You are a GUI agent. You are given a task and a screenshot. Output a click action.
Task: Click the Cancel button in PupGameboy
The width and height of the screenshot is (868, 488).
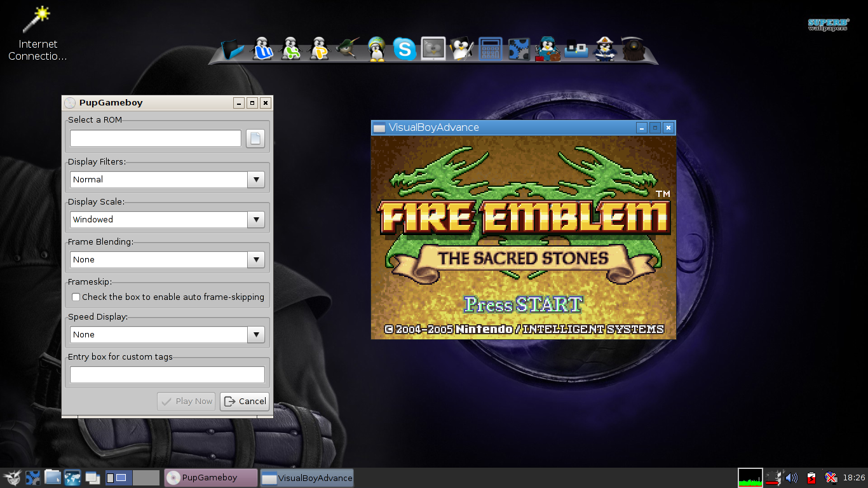coord(245,401)
